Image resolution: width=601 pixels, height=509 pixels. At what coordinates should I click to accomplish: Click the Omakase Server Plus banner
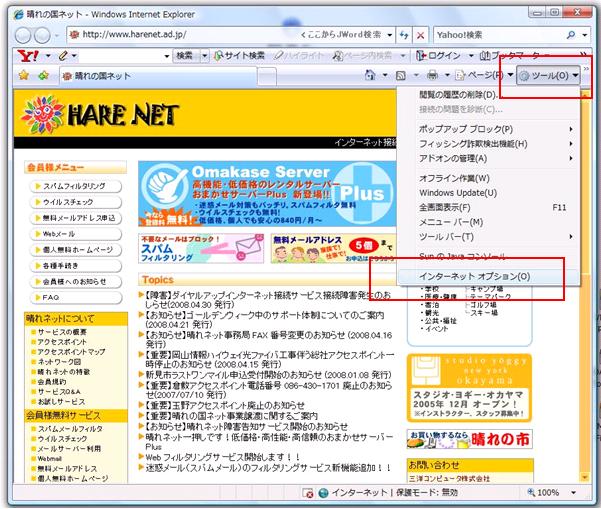(267, 194)
